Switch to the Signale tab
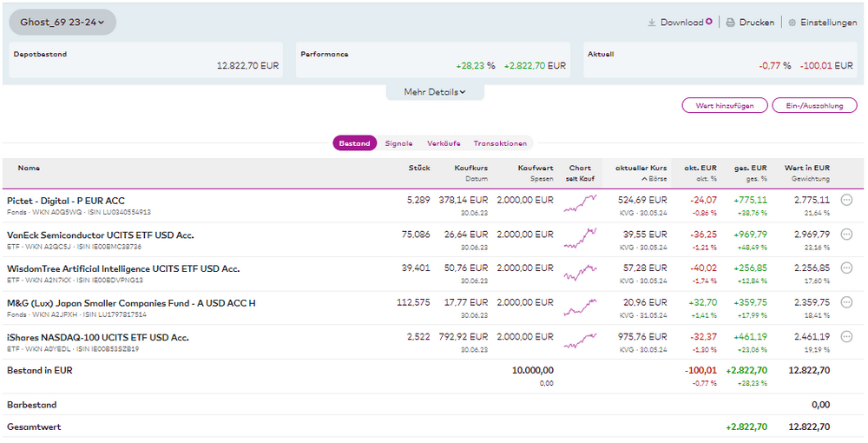 (398, 143)
